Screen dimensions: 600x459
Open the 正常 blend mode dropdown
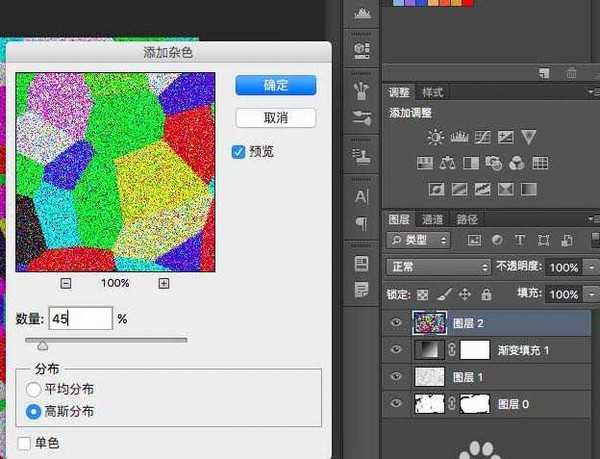(x=437, y=267)
